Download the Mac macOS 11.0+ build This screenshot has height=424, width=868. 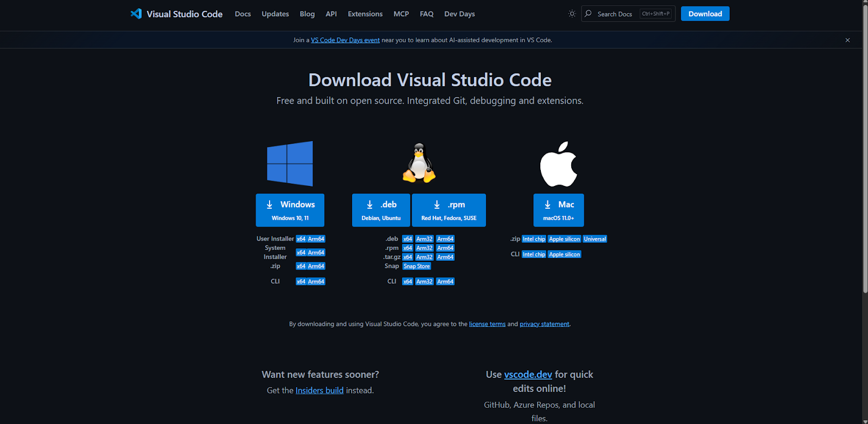click(558, 210)
